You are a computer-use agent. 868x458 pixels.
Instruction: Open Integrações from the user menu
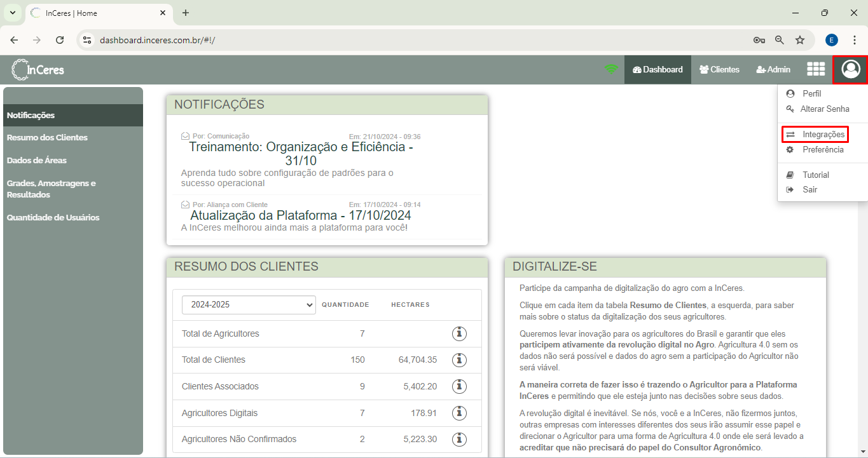[815, 135]
